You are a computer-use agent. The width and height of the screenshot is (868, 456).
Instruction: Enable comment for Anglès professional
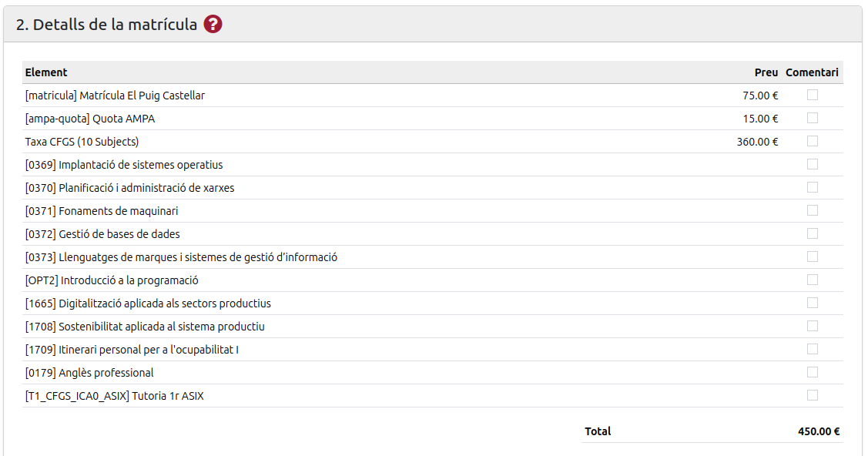pyautogui.click(x=812, y=373)
